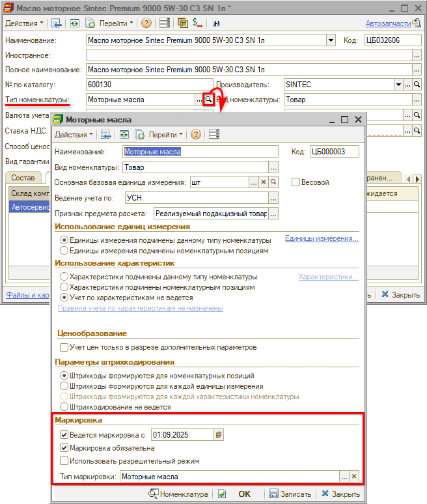Image resolution: width=427 pixels, height=504 pixels.
Task: Expand the Наименование dropdown arrow in main window
Action: pos(330,40)
